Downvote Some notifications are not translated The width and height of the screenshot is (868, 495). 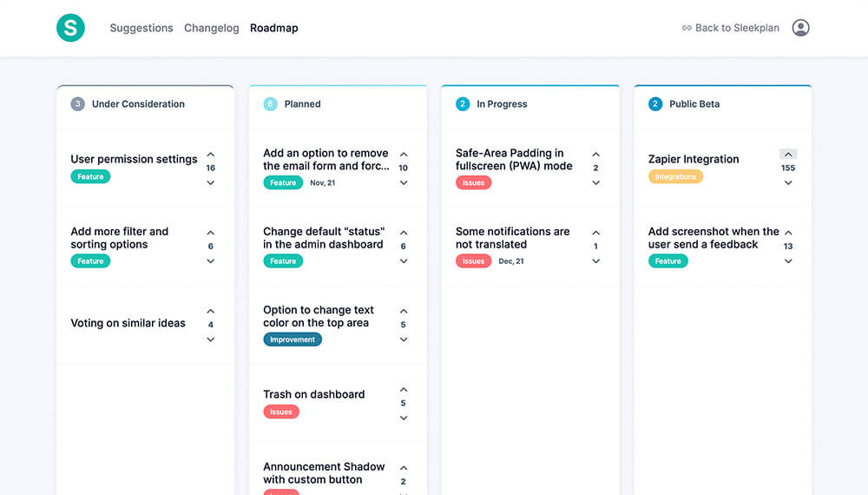[x=595, y=261]
